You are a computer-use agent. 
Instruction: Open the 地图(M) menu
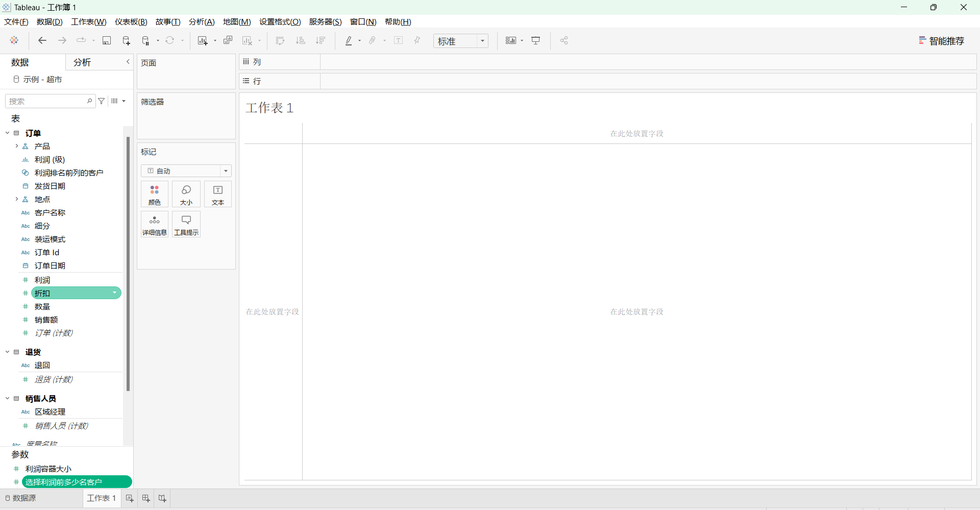pyautogui.click(x=237, y=22)
